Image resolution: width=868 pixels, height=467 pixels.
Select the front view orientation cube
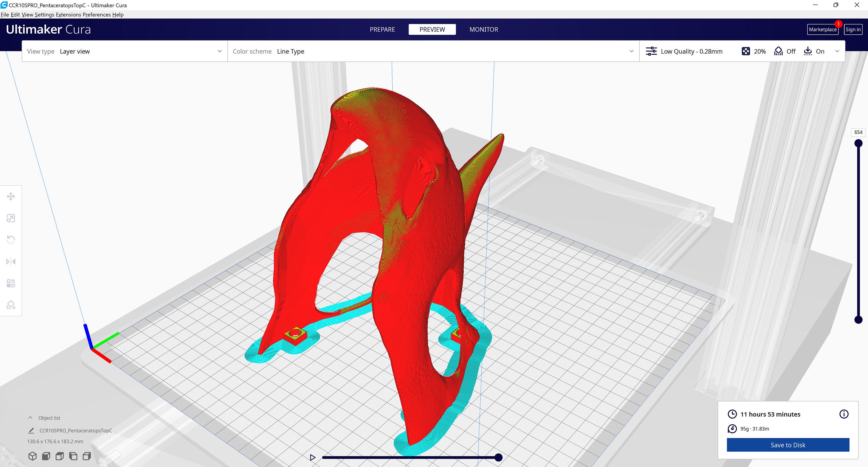(46, 456)
